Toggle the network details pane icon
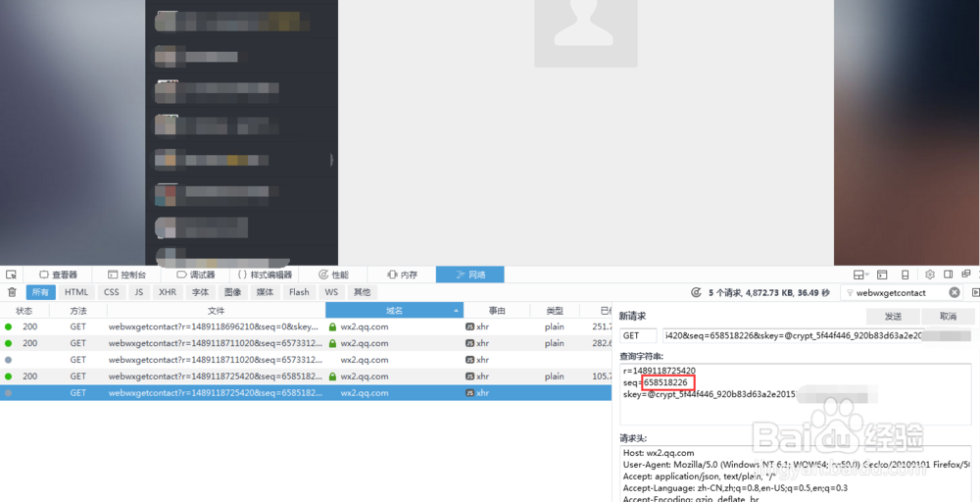The height and width of the screenshot is (502, 980). tap(975, 292)
